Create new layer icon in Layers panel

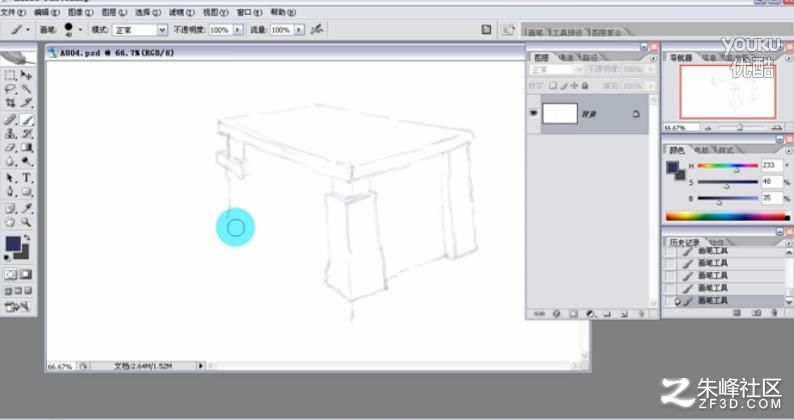tap(624, 314)
